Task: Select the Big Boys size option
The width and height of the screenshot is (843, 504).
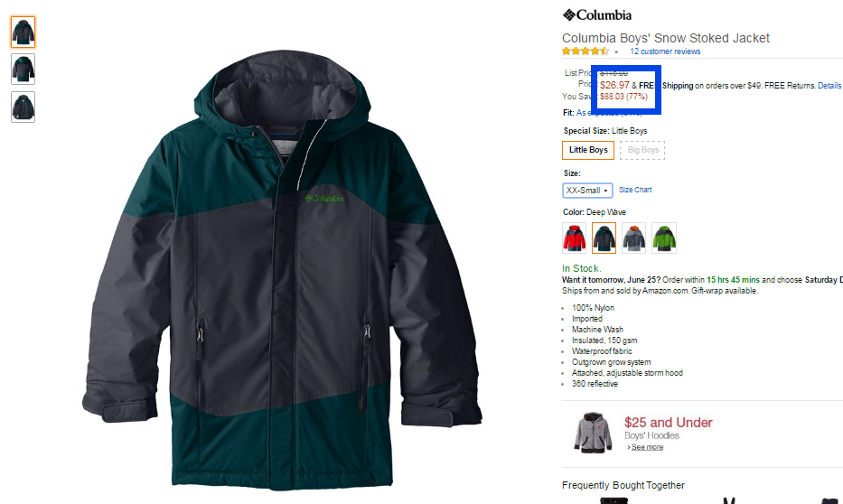Action: (642, 150)
